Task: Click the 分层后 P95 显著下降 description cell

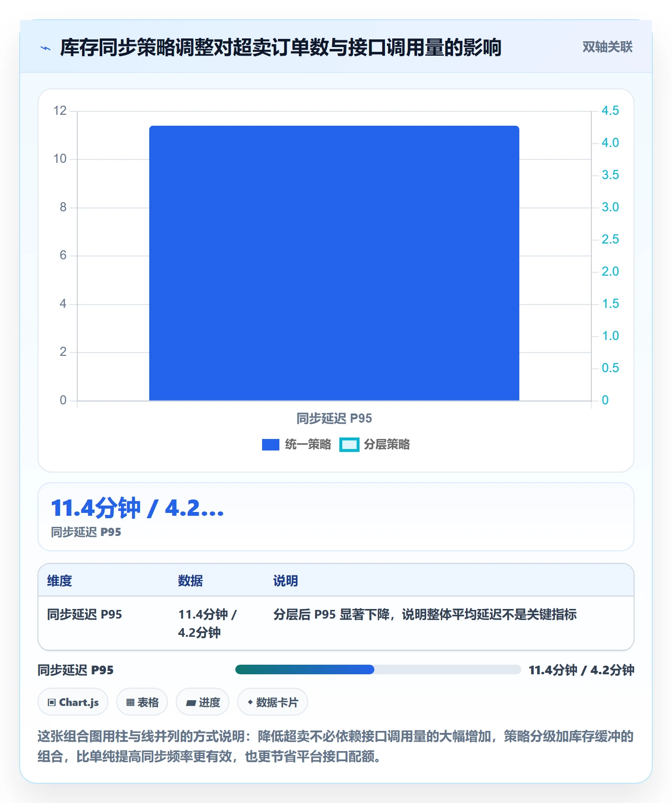Action: (x=425, y=614)
